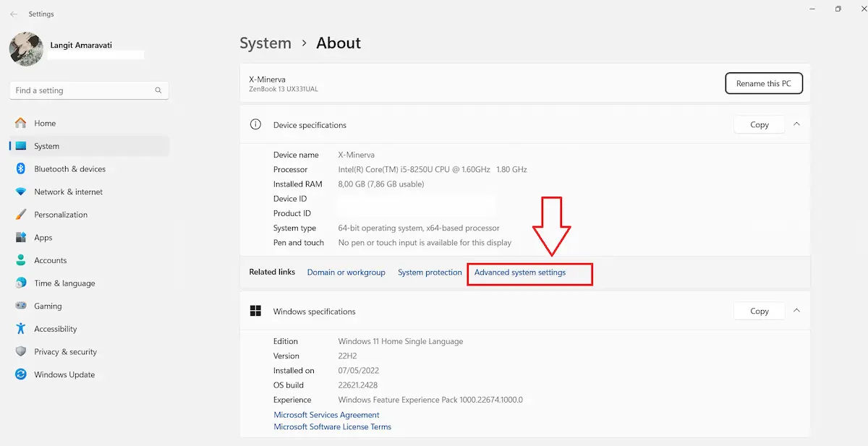Open the Home settings page
The height and width of the screenshot is (446, 868).
(x=89, y=124)
